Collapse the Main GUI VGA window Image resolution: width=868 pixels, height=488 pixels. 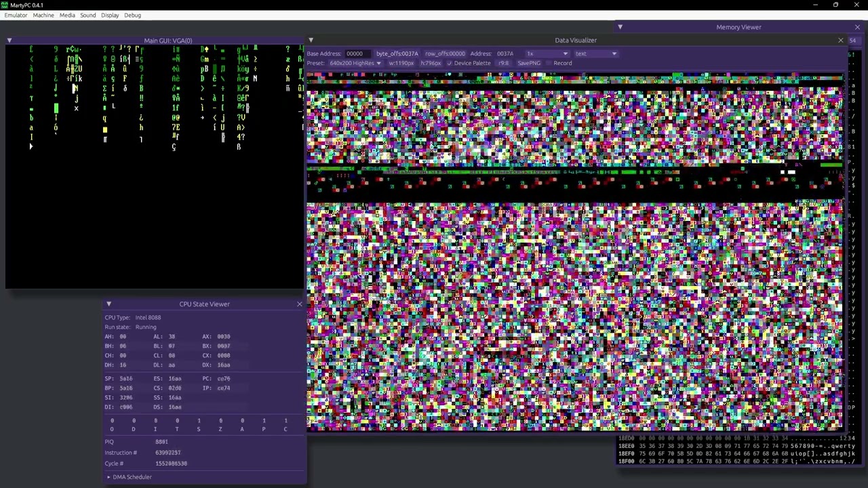9,41
